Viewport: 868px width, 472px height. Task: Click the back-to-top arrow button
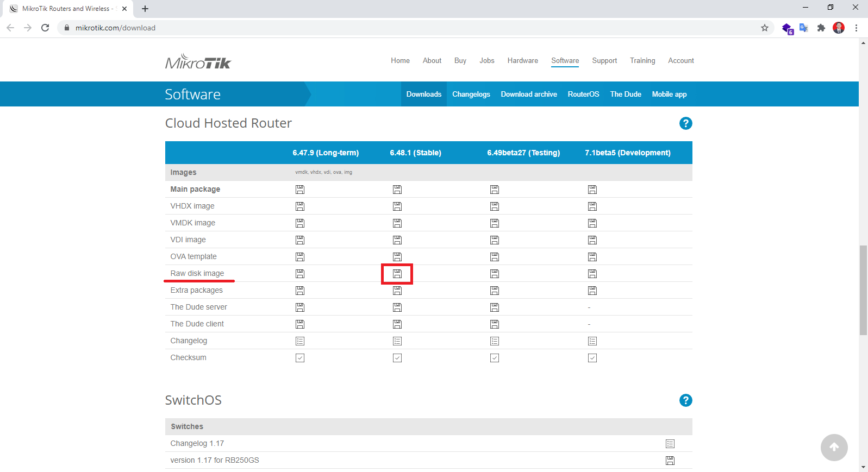point(834,448)
